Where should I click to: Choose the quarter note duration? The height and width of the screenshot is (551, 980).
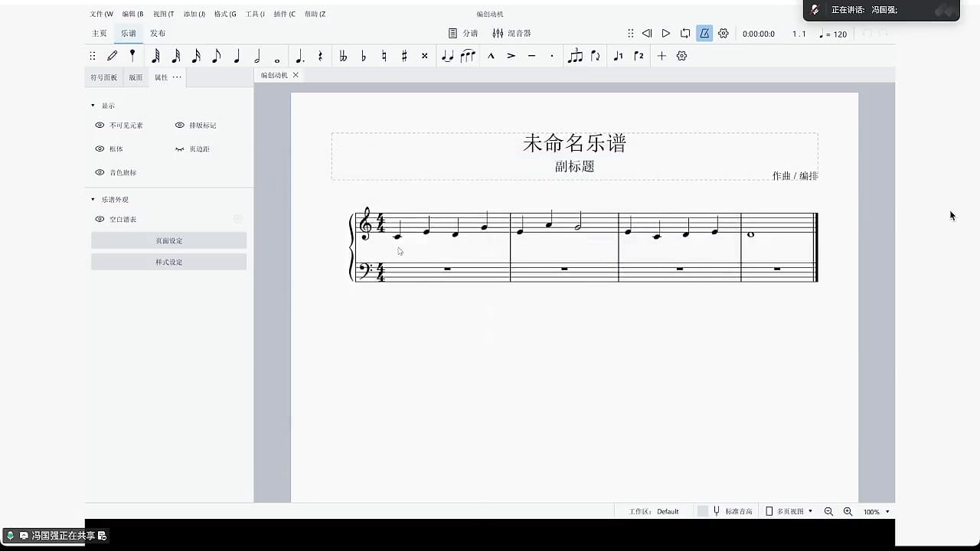237,56
